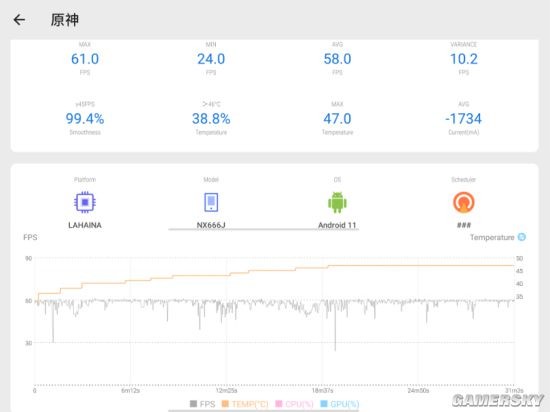Toggle the GPU(%) legend series
Viewport: 550px width, 412px height.
340,404
